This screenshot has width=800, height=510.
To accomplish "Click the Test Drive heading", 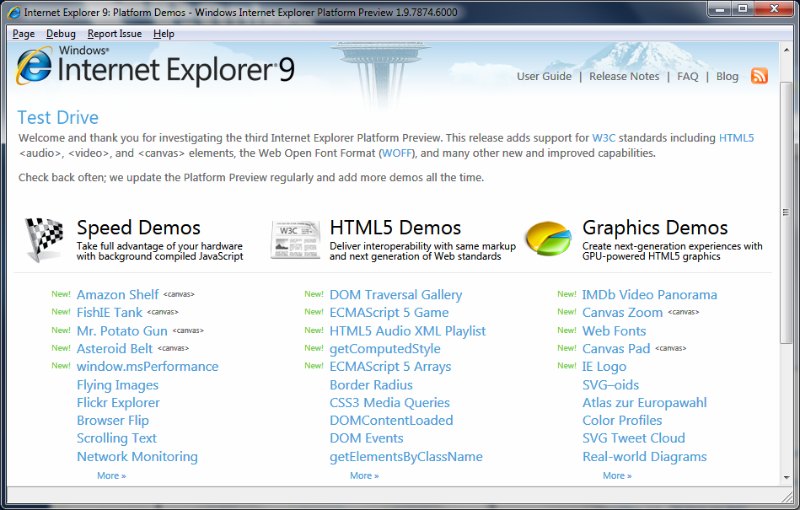I will click(58, 117).
